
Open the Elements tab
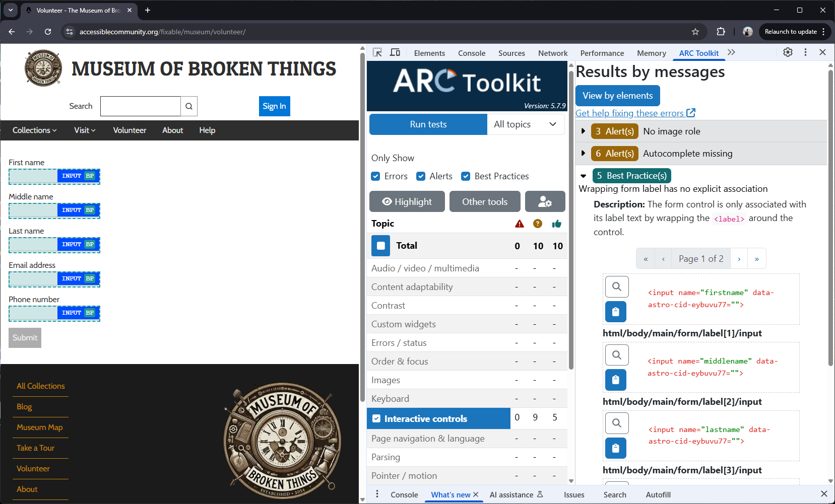pyautogui.click(x=429, y=53)
